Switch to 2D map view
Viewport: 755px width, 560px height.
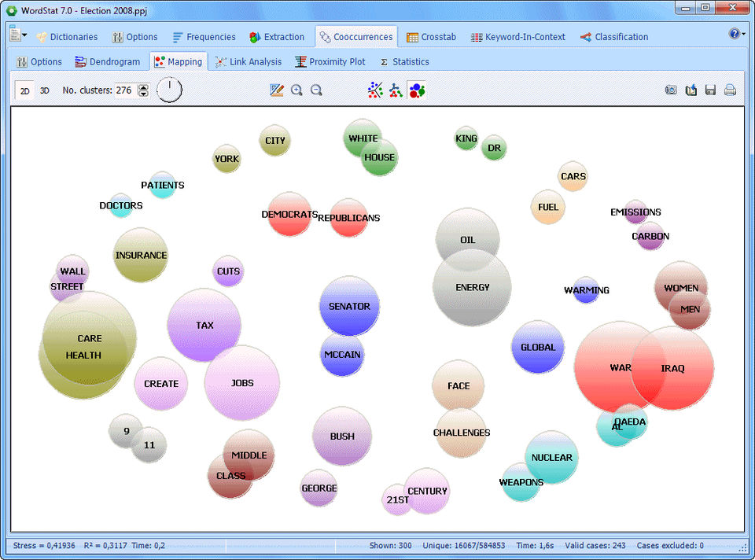pyautogui.click(x=24, y=90)
